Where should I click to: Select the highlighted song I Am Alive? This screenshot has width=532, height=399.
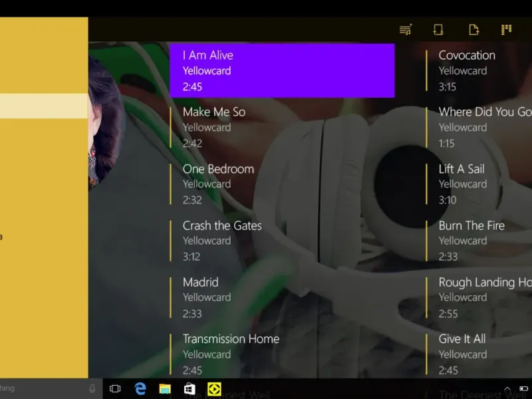(282, 70)
